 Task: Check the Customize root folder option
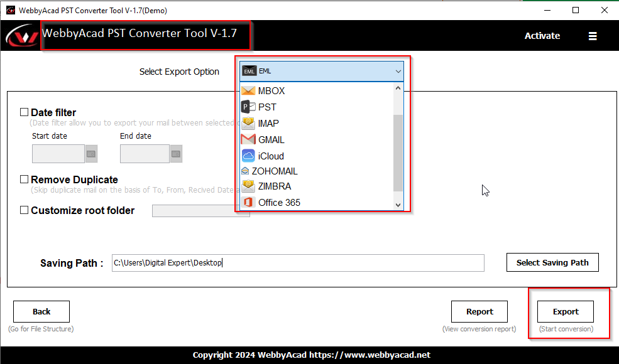click(x=24, y=210)
